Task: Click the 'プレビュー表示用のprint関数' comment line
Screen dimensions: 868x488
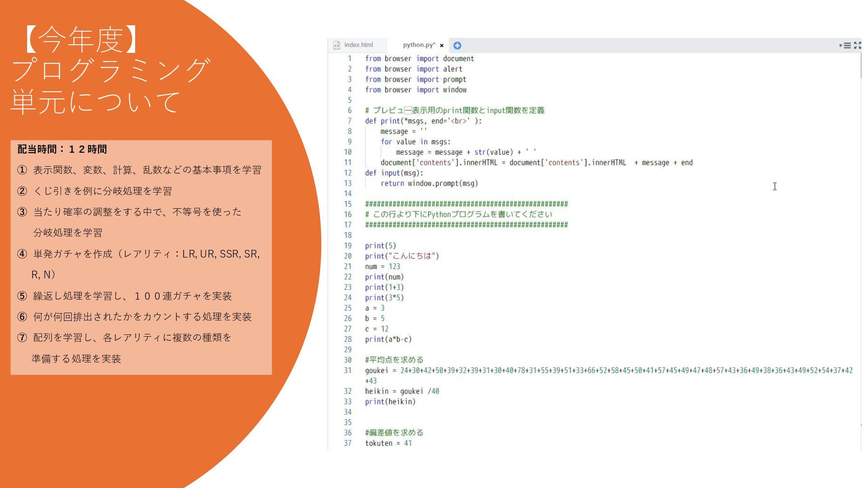Action: click(x=454, y=111)
